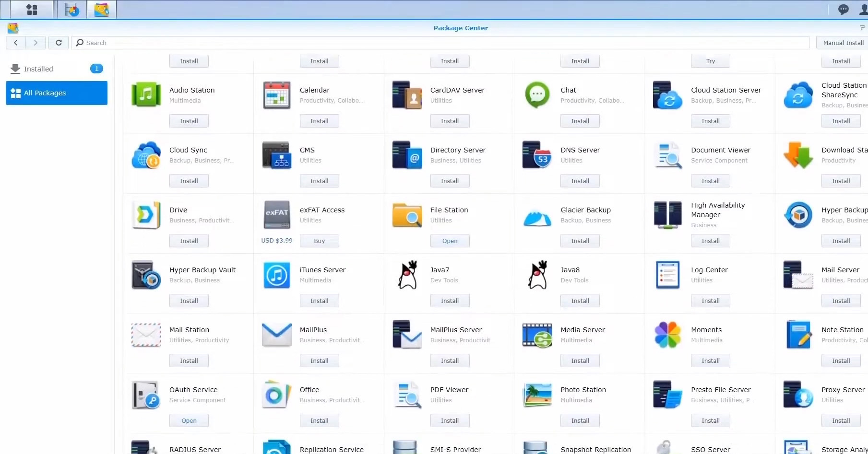Click the Snapshot Replication title

pyautogui.click(x=596, y=450)
